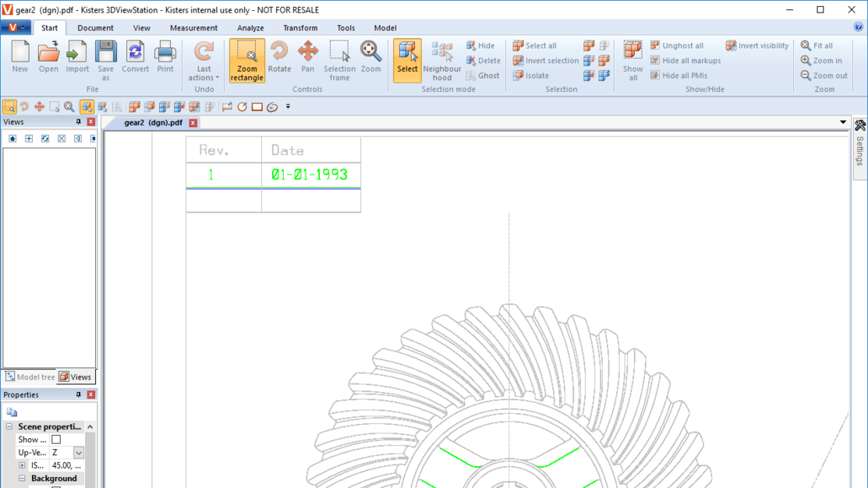Screen dimensions: 868x488
Task: Click the Convert icon
Action: click(135, 57)
